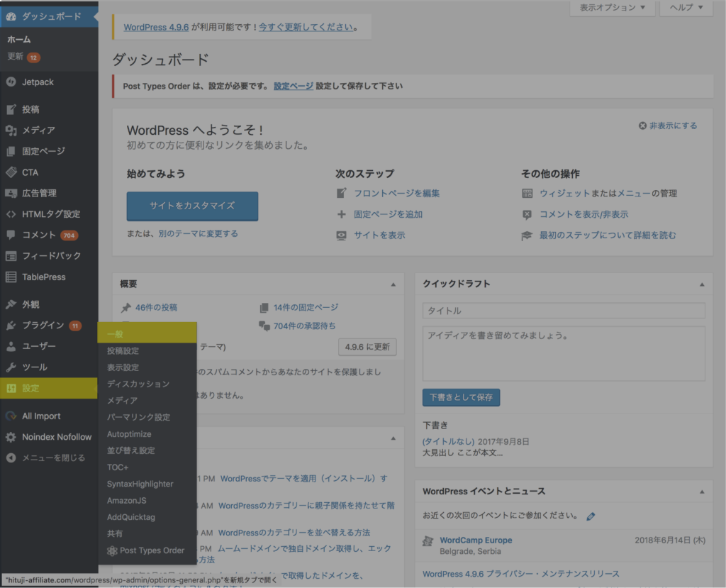Click the コメントを表示/非表示 link
The height and width of the screenshot is (588, 726).
584,214
